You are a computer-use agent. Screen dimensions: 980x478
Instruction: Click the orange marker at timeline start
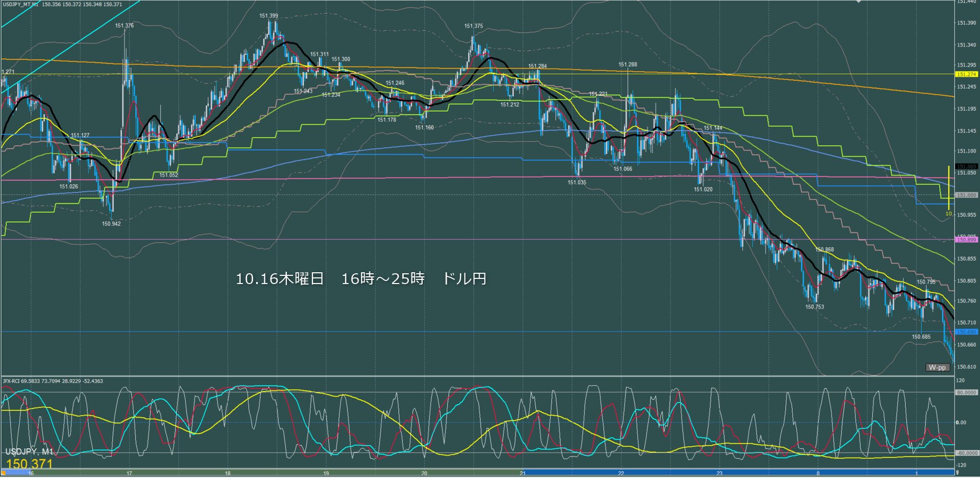point(4,473)
